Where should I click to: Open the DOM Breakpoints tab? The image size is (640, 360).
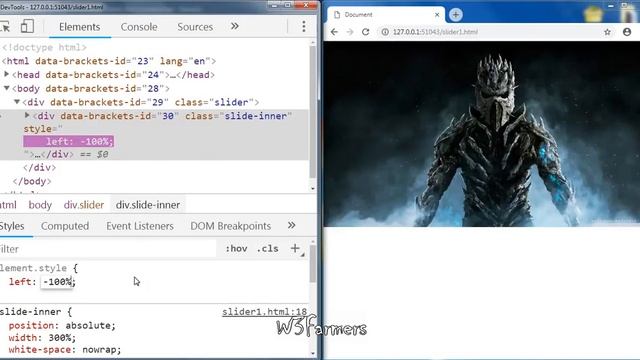click(231, 226)
